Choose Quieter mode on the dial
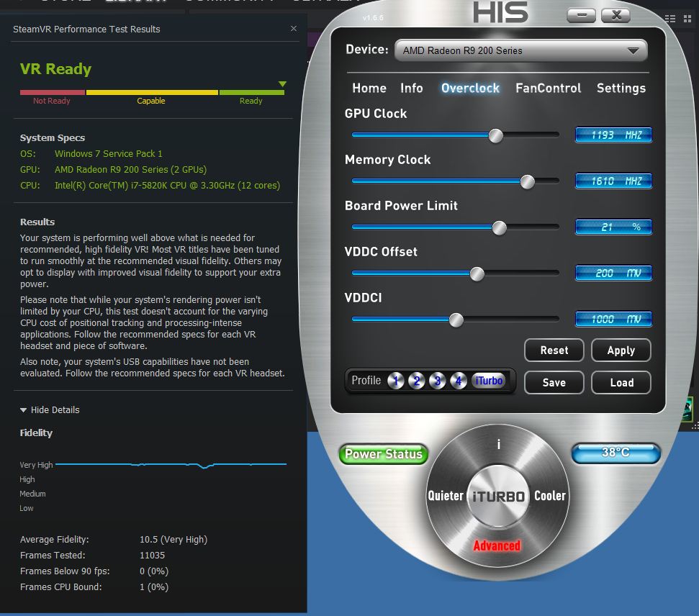 (x=446, y=496)
